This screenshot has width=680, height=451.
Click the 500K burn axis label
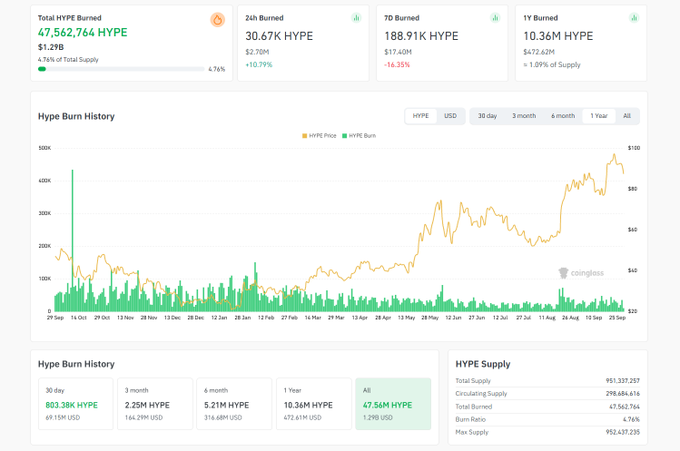[45, 148]
